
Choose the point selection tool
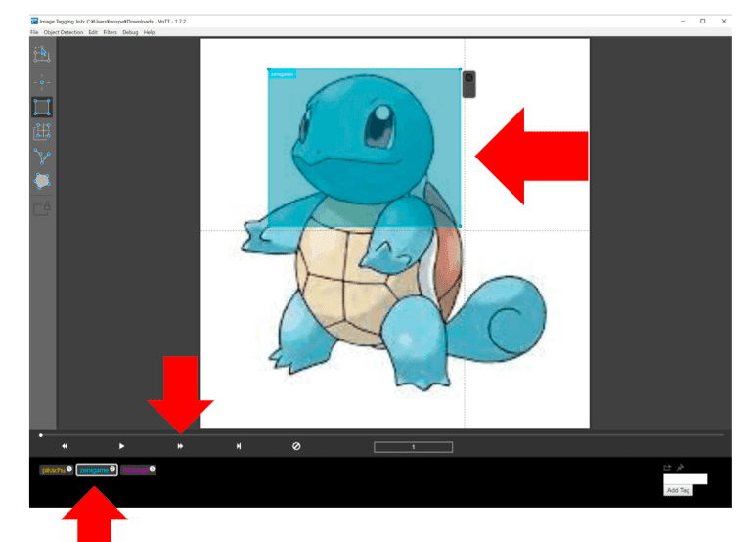point(42,82)
